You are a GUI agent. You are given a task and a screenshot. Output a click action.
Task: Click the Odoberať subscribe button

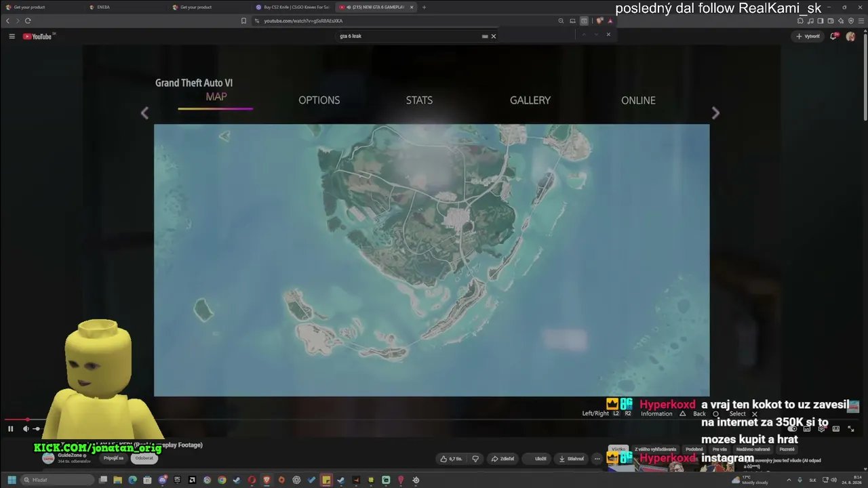(144, 458)
